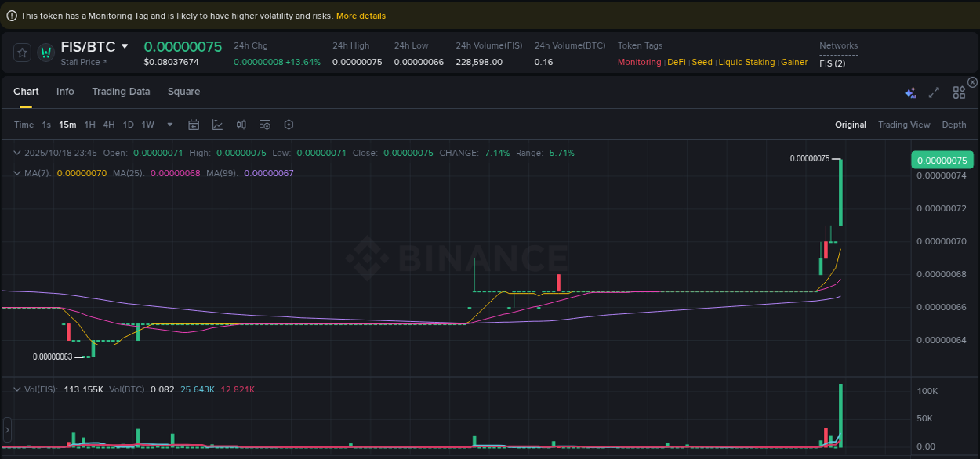Expand chart to fullscreen with diagonal arrows icon
The height and width of the screenshot is (459, 980).
pos(934,92)
